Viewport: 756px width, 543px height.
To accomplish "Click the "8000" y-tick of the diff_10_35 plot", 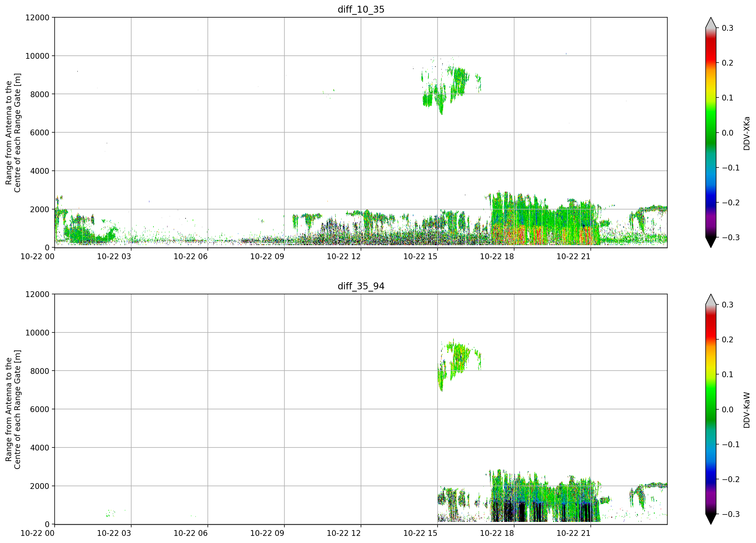I will point(40,94).
